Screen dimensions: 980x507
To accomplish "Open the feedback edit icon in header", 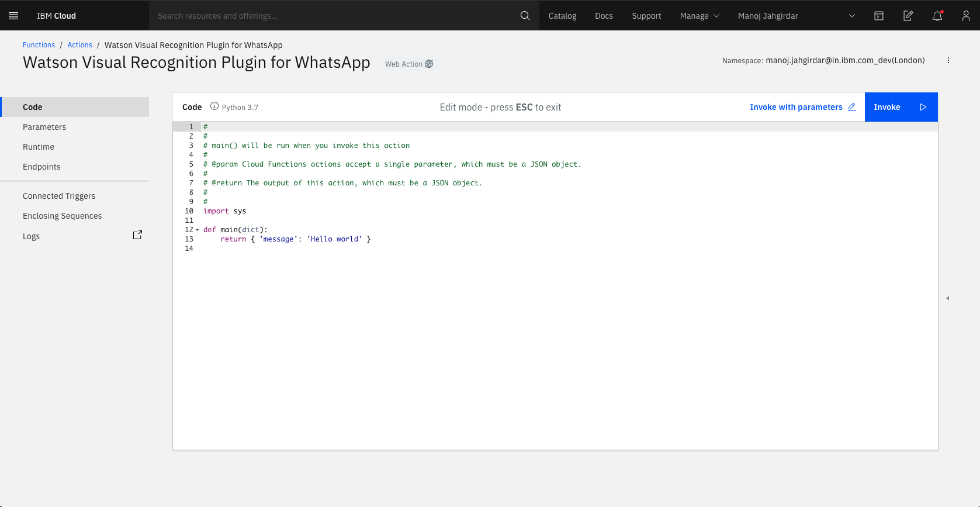I will [x=908, y=16].
